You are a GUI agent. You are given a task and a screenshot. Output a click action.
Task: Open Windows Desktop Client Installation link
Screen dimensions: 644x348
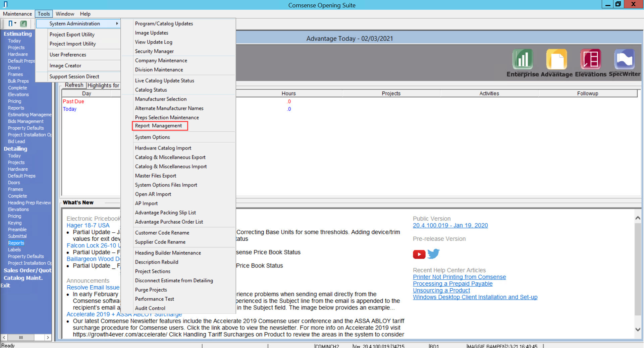[475, 297]
